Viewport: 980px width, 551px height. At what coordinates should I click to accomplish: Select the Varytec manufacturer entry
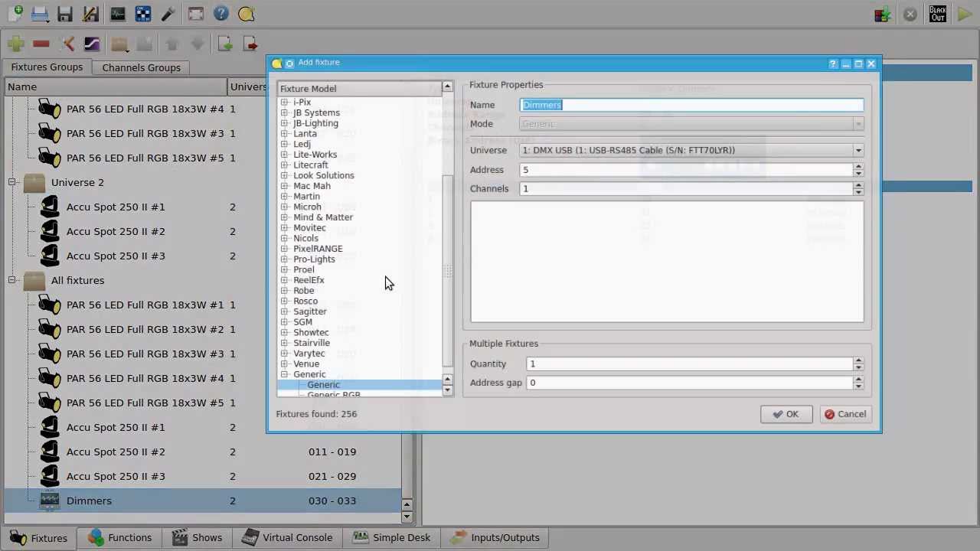(309, 354)
